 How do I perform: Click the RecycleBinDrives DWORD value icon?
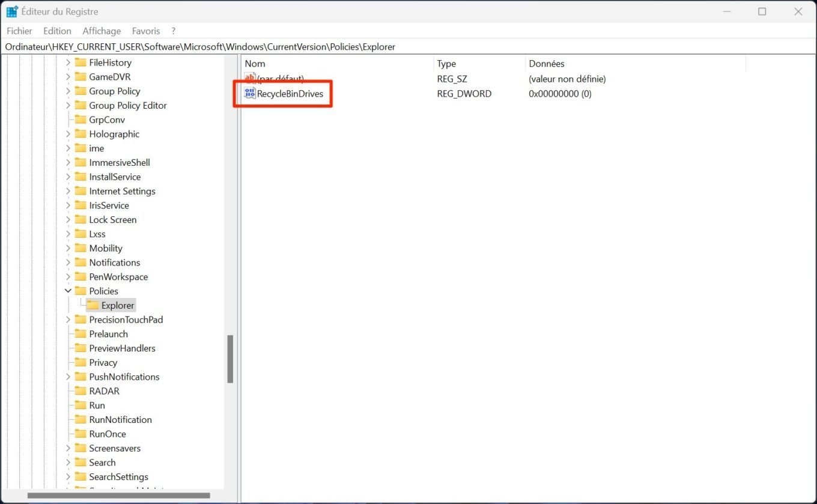(x=250, y=93)
